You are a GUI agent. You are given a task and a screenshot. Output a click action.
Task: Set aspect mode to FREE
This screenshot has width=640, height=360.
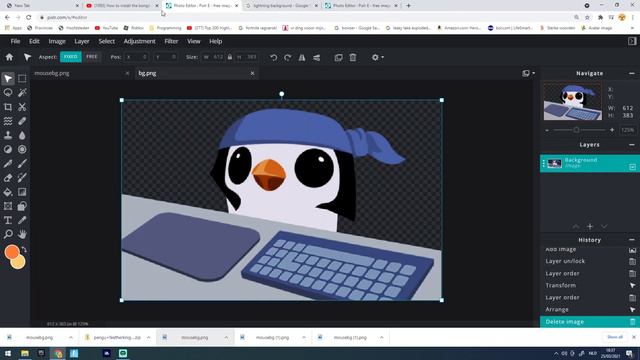click(x=92, y=57)
